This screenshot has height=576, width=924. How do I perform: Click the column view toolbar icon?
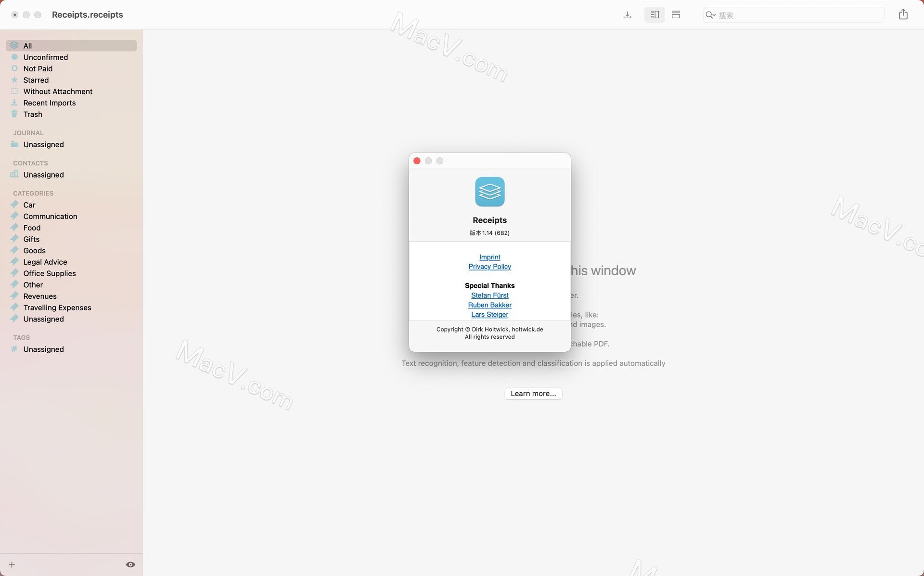click(x=654, y=14)
